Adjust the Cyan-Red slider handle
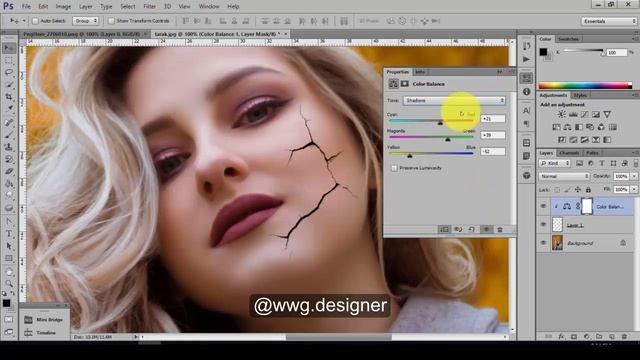This screenshot has width=640, height=360. pyautogui.click(x=440, y=122)
